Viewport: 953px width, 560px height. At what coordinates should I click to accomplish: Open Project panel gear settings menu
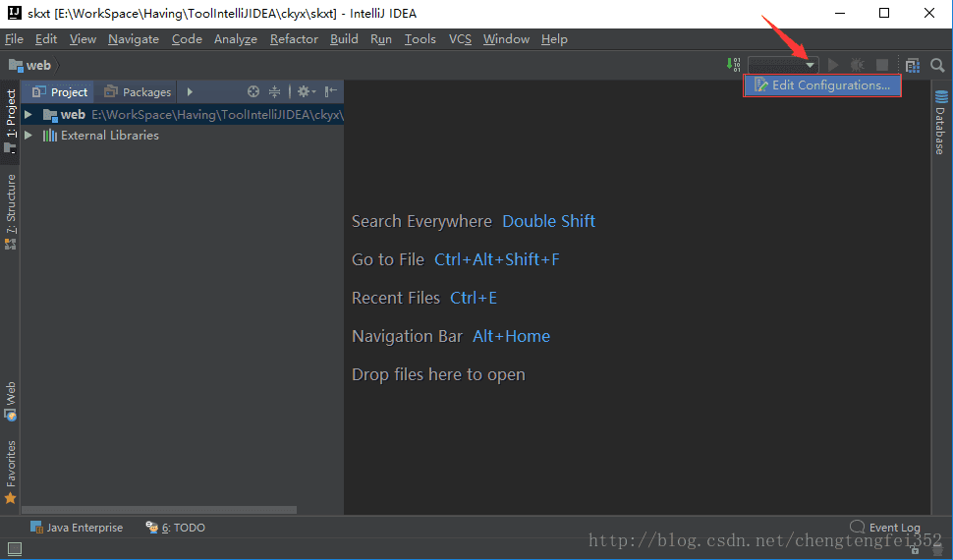(x=306, y=91)
